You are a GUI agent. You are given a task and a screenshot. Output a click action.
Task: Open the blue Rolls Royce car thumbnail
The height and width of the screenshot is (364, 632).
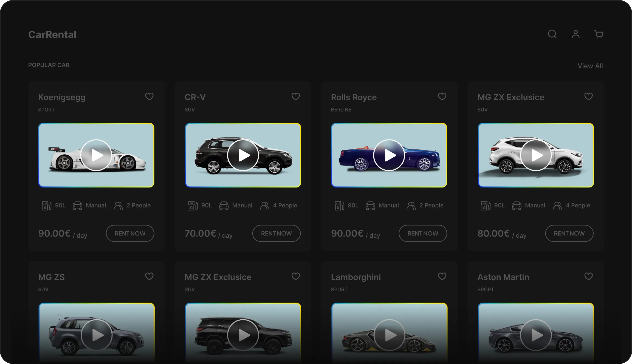coord(389,155)
